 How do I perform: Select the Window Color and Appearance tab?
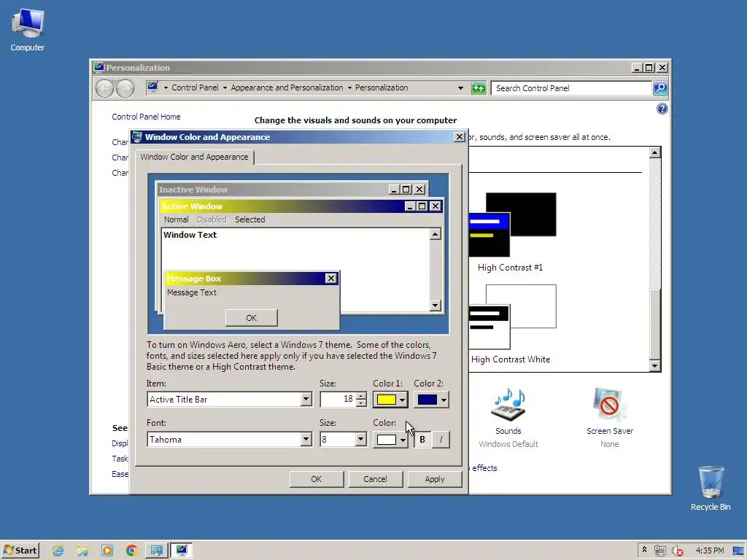coord(194,157)
